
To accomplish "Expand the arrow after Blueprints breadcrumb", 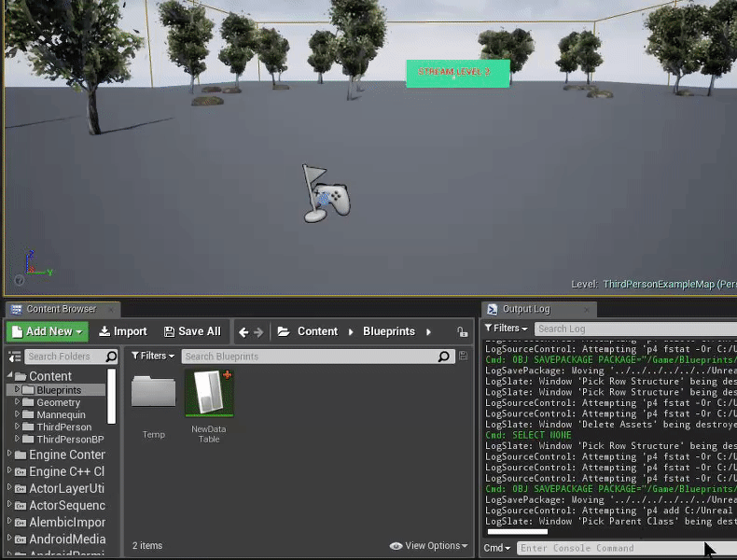I will [x=428, y=332].
